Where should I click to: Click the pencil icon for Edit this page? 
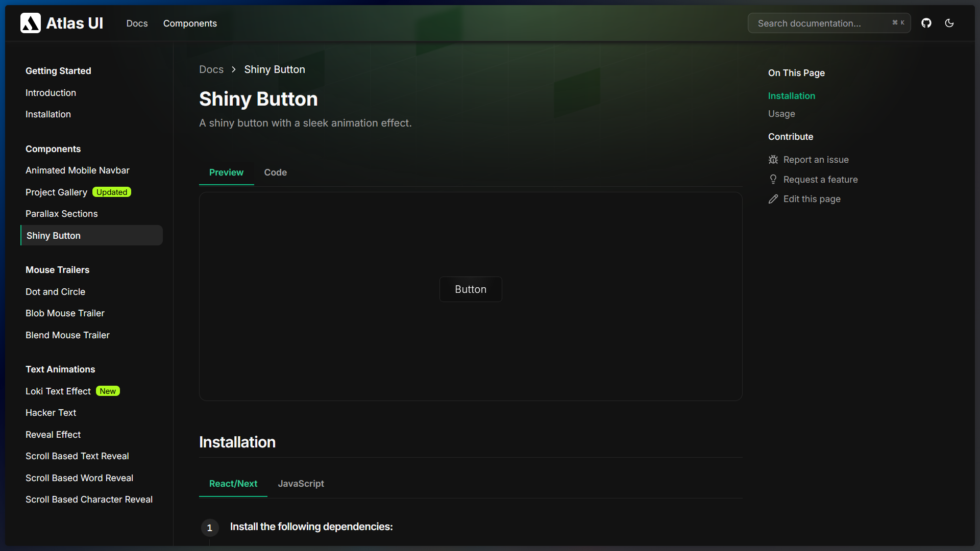[x=773, y=199]
